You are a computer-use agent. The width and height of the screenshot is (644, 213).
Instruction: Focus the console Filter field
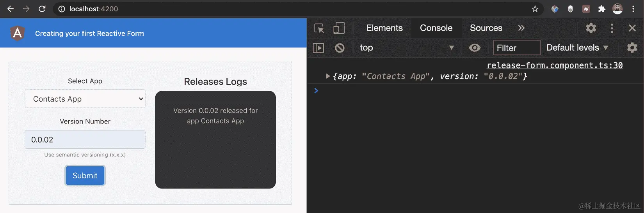[x=517, y=48]
